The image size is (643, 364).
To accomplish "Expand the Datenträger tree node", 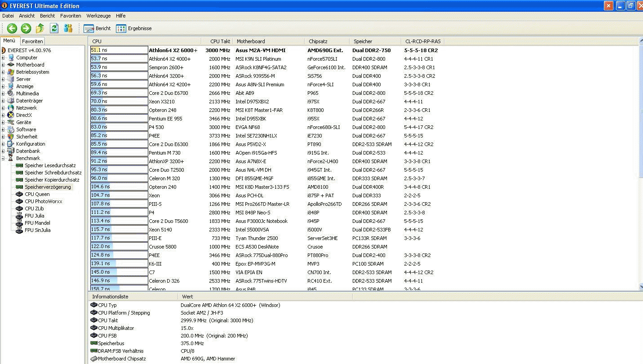I will pos(3,101).
